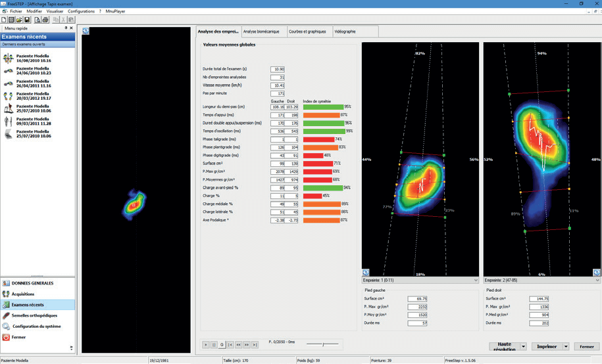Screen dimensions: 602x364
Task: Pin the Menu rapide panel
Action: pos(65,28)
